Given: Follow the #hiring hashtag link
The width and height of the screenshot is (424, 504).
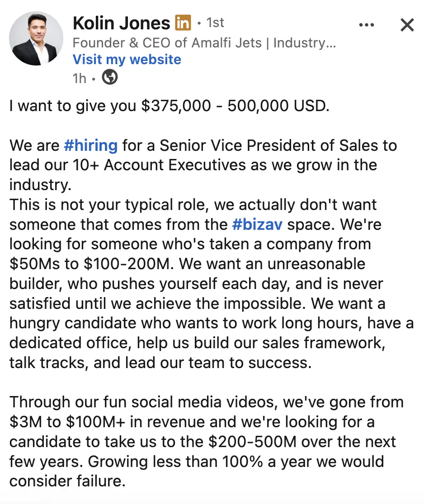Looking at the screenshot, I should point(91,146).
